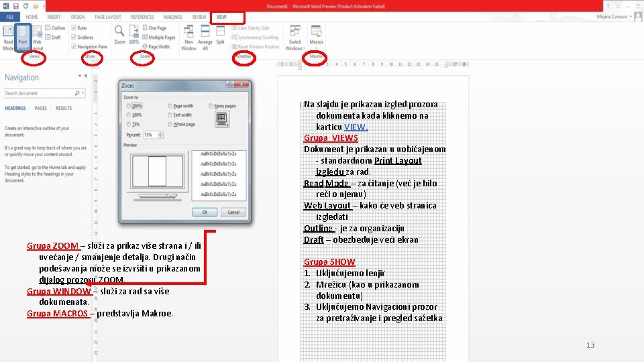Open account name dropdown Mirjana Cvorovic
This screenshot has width=644, height=362.
pyautogui.click(x=614, y=17)
